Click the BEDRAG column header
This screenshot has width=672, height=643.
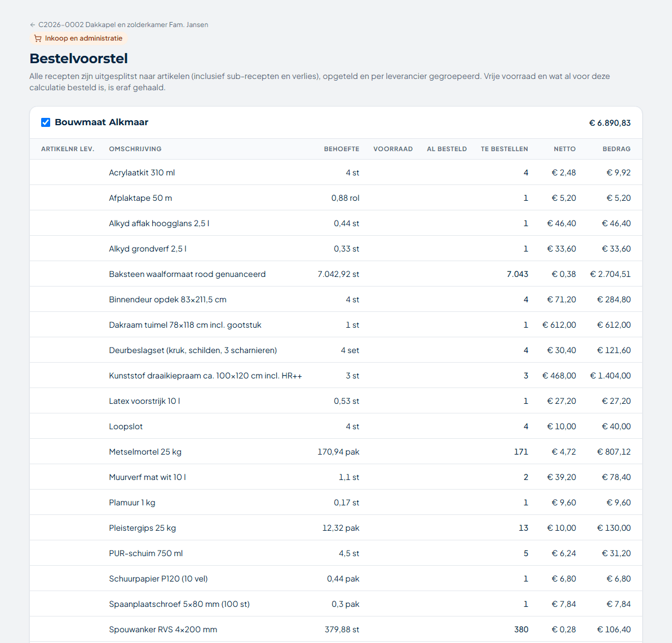click(617, 149)
